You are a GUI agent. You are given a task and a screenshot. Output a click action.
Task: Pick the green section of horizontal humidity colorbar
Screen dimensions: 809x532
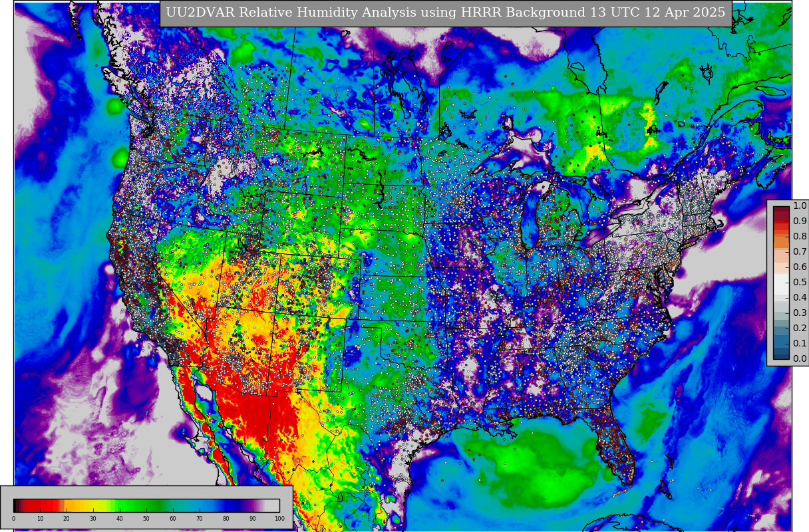[140, 505]
